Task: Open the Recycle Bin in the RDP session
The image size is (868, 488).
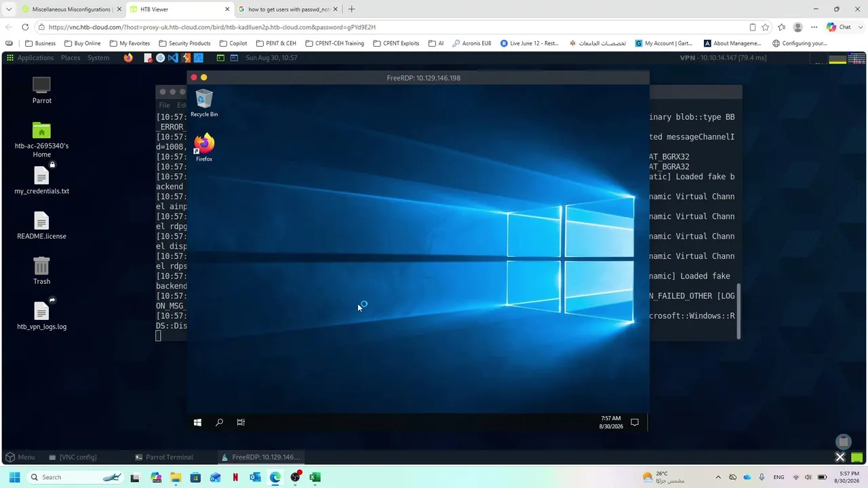Action: [204, 103]
